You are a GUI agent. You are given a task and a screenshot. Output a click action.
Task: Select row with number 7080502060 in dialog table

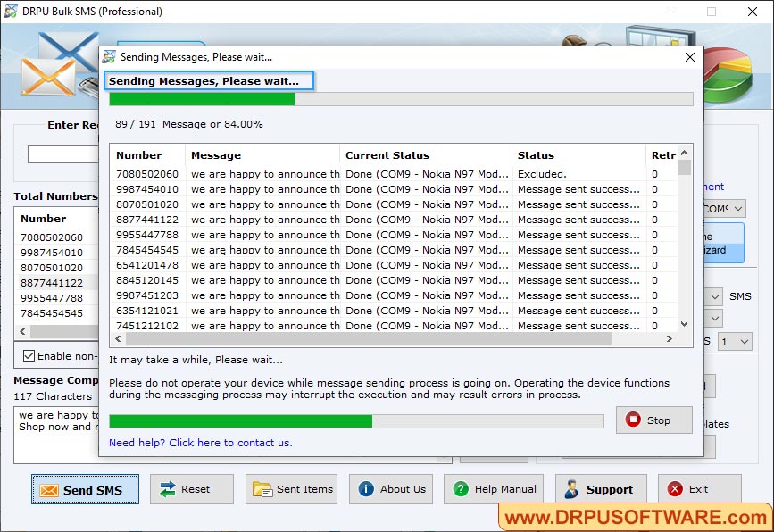click(x=395, y=174)
